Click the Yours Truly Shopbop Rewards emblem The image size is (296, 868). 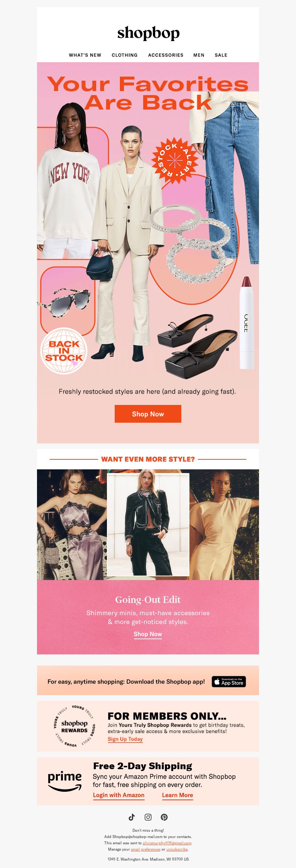[74, 725]
